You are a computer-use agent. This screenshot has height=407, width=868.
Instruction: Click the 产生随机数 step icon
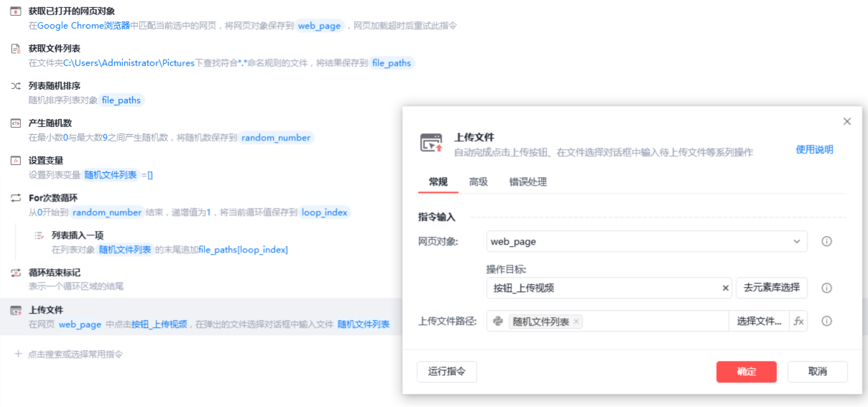pos(15,123)
